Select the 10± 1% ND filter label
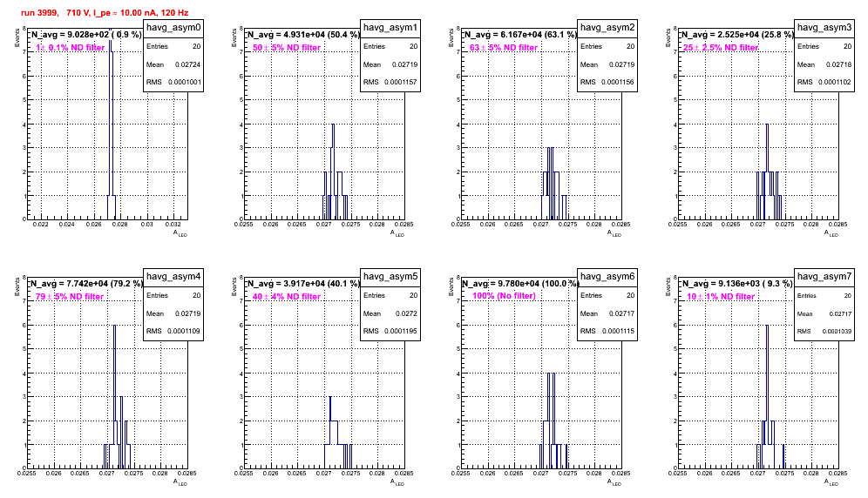The image size is (868, 498). (721, 297)
